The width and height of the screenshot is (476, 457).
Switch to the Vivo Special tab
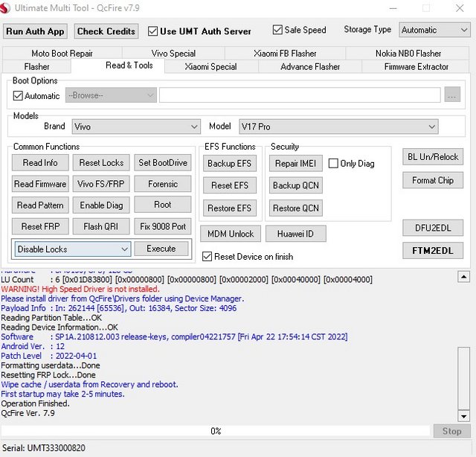(x=173, y=53)
